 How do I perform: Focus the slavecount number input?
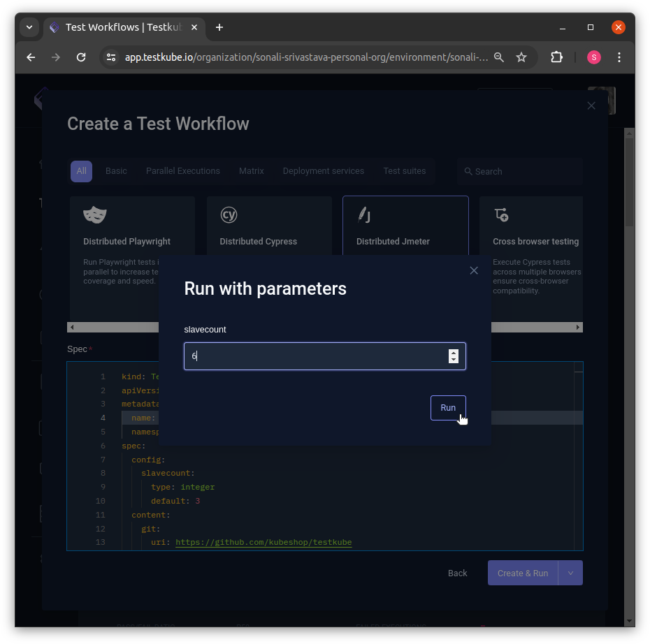click(324, 356)
